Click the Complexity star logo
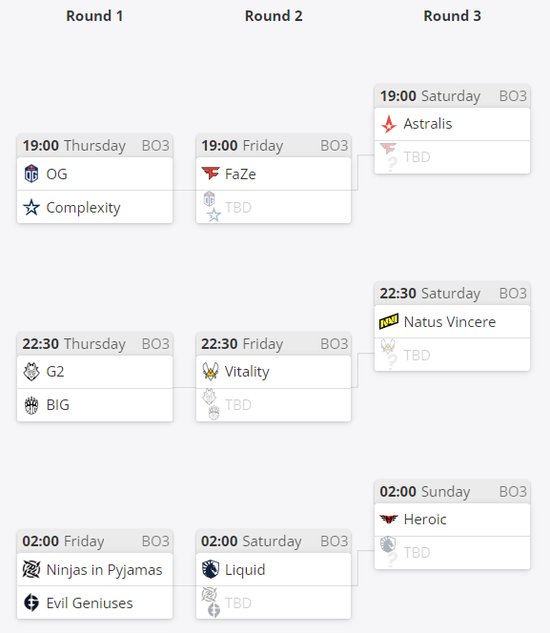 coord(31,208)
